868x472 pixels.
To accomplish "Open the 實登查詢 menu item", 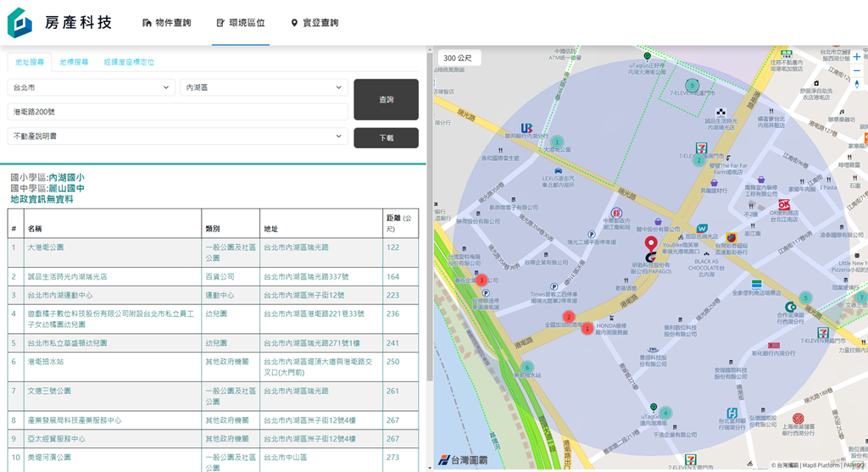I will [x=314, y=23].
